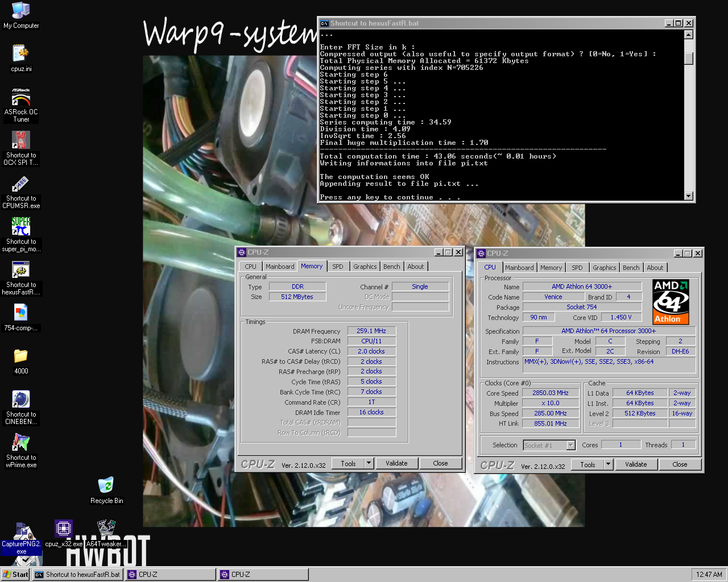Select the CPUMSR.exe shortcut icon
This screenshot has width=728, height=582.
click(21, 184)
